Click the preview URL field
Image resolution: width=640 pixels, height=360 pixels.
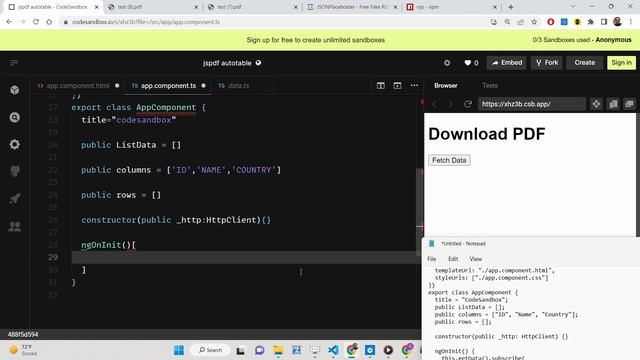click(x=531, y=104)
